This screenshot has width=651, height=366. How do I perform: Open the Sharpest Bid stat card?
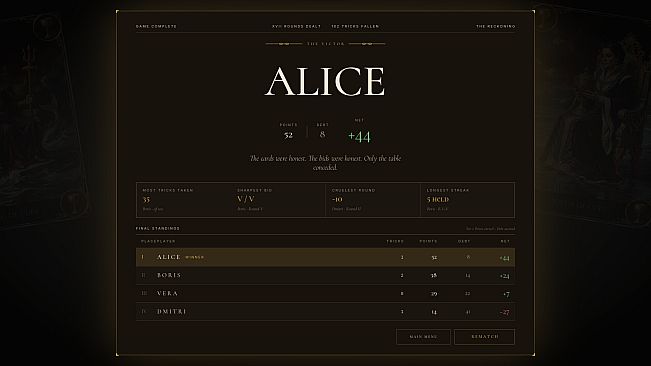278,200
